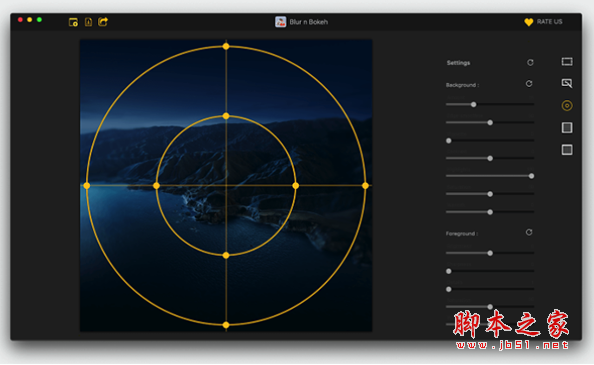Click the outer circle left handle
Viewport: 594px width, 365px height.
(87, 186)
